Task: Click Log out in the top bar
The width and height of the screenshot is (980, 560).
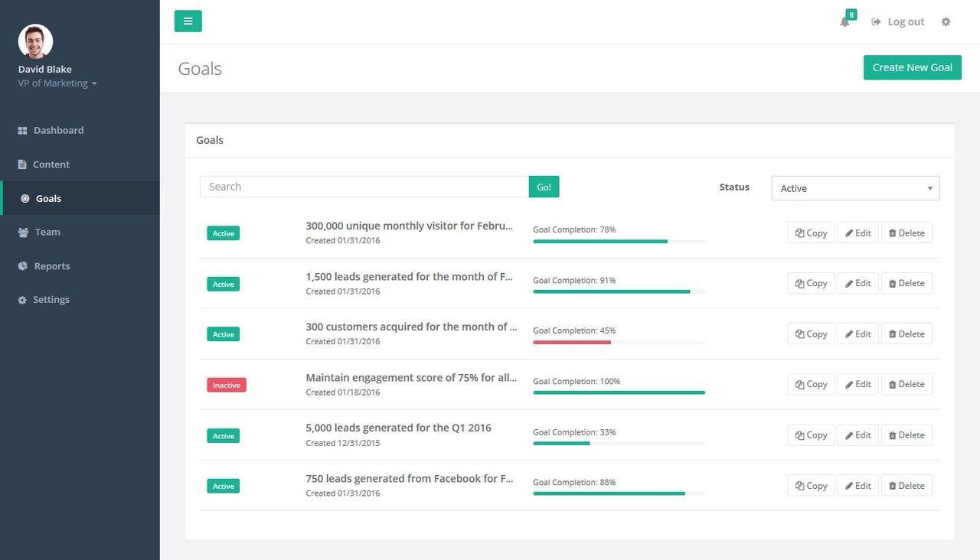Action: coord(897,21)
